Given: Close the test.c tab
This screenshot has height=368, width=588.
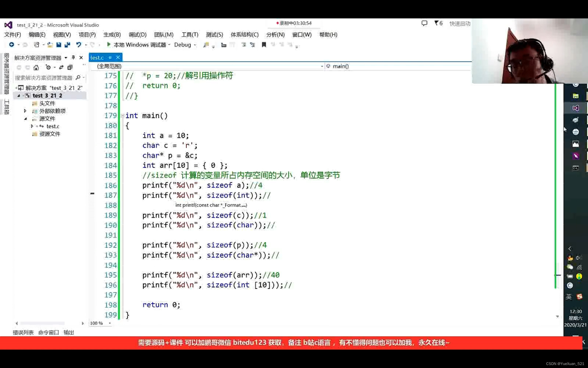Looking at the screenshot, I should click(x=118, y=57).
